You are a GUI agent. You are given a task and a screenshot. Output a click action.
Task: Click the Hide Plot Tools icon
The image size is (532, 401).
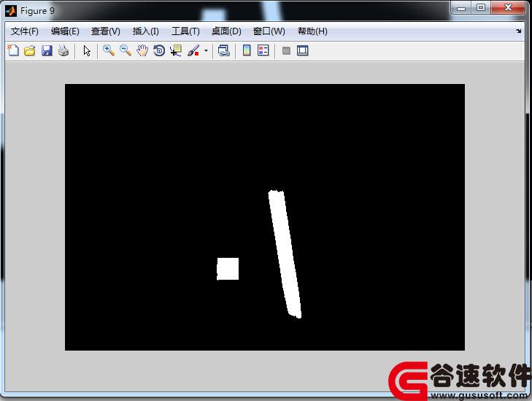coord(286,50)
